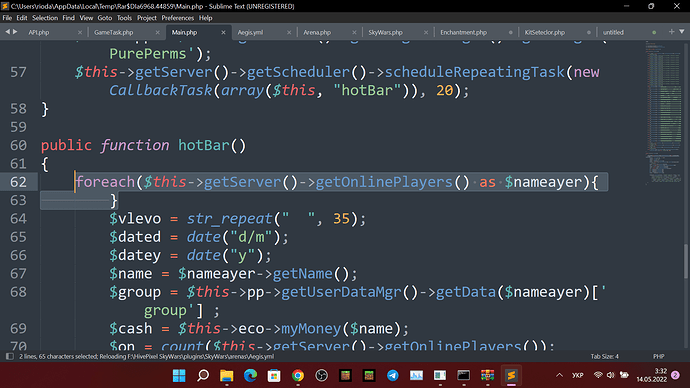Click scheduleRepeatingTask in line 57

pos(475,72)
